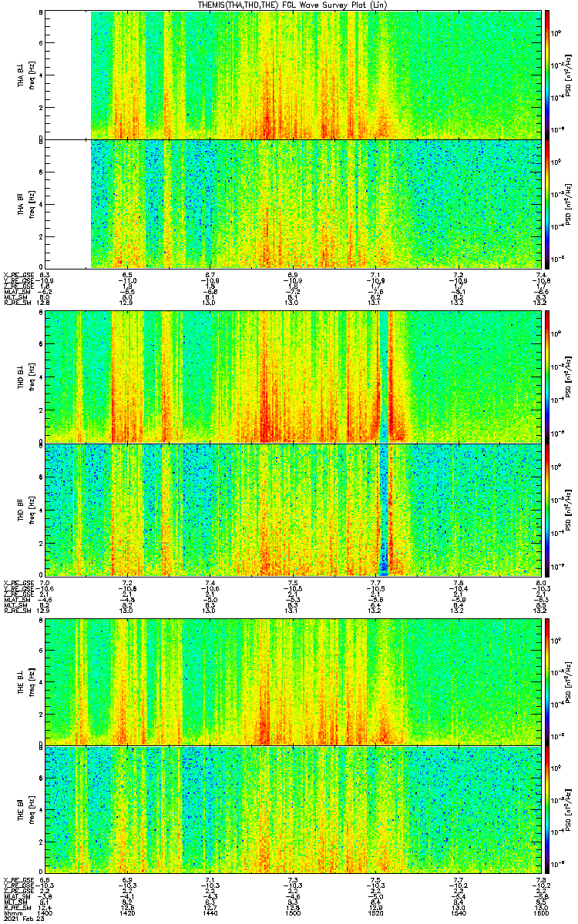
Task: Click the THA B-perpendicular spectrogram panel
Action: coord(294,75)
